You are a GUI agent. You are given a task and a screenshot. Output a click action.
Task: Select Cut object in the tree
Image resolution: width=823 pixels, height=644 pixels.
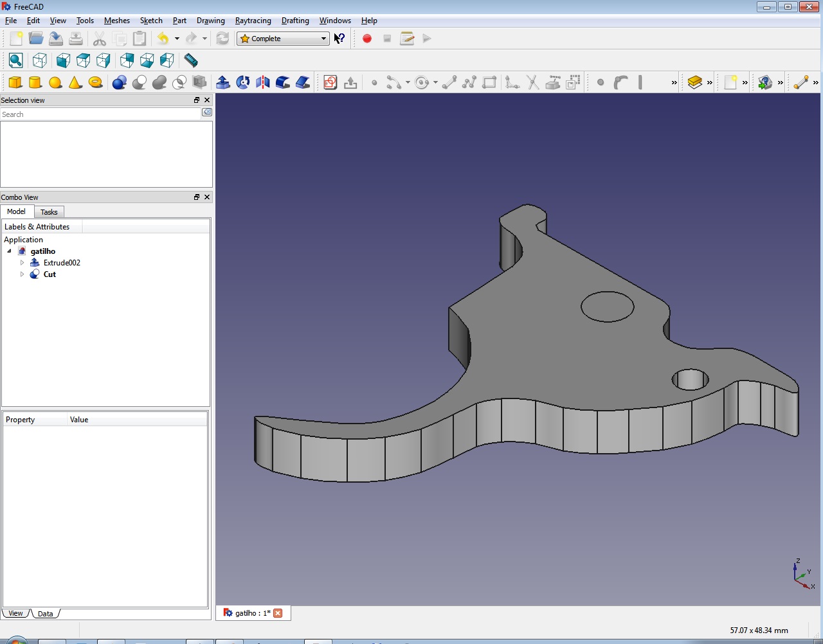pyautogui.click(x=50, y=274)
